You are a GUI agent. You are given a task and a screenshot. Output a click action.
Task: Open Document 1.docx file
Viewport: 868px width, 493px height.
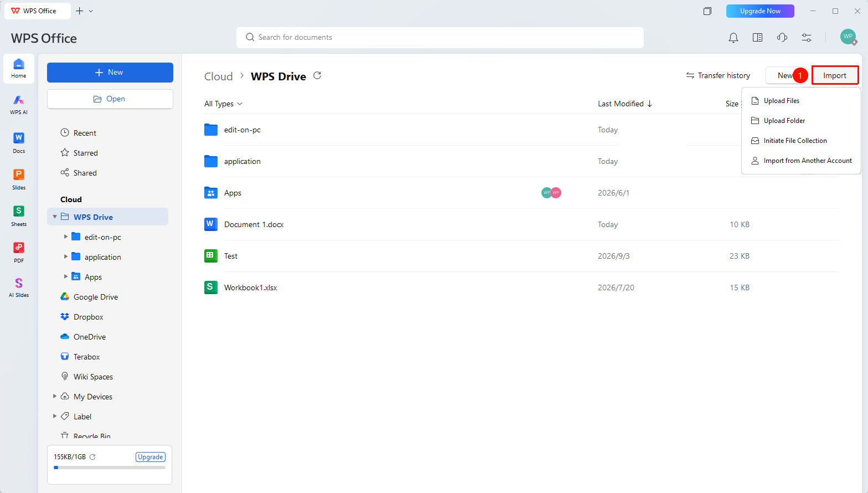click(254, 224)
